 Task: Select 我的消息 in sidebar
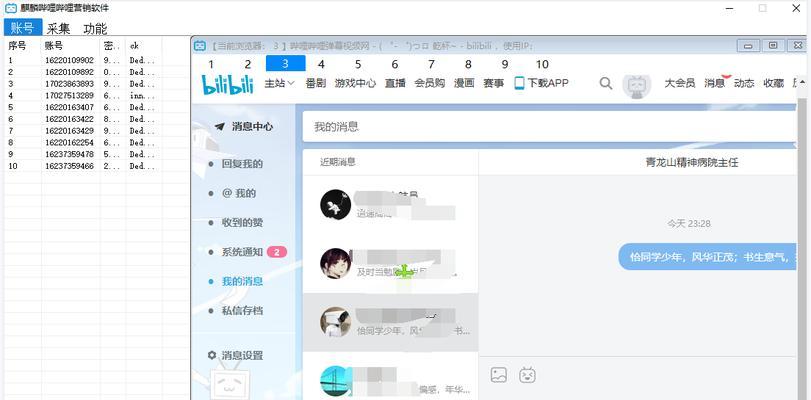tap(242, 282)
